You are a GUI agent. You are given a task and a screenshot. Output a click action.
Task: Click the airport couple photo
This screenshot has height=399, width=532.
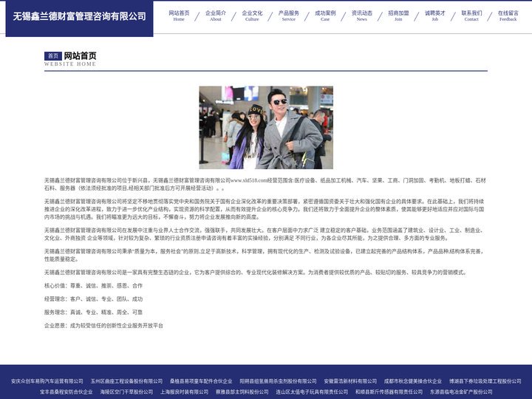pos(266,128)
